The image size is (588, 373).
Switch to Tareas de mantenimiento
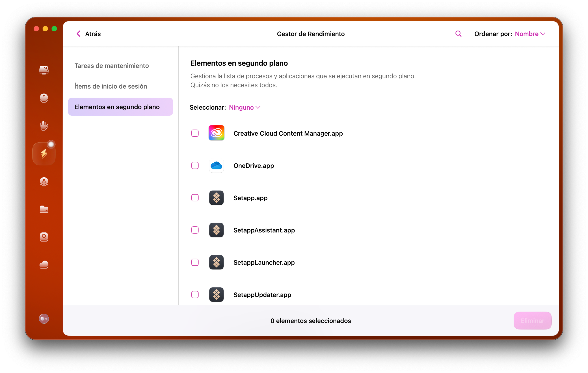pos(112,66)
